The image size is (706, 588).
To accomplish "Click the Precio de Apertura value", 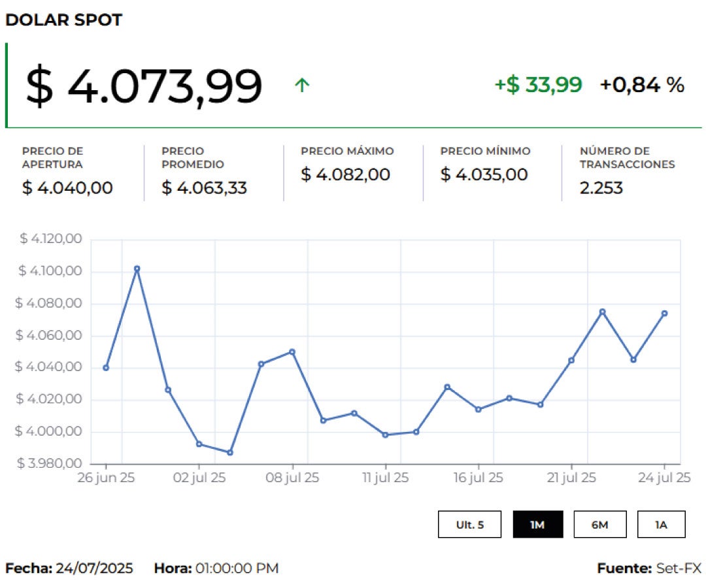I will click(x=67, y=188).
